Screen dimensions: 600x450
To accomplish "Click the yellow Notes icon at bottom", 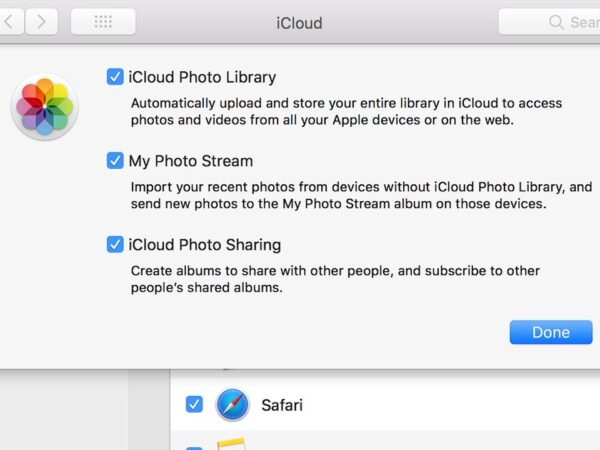I will point(233,445).
